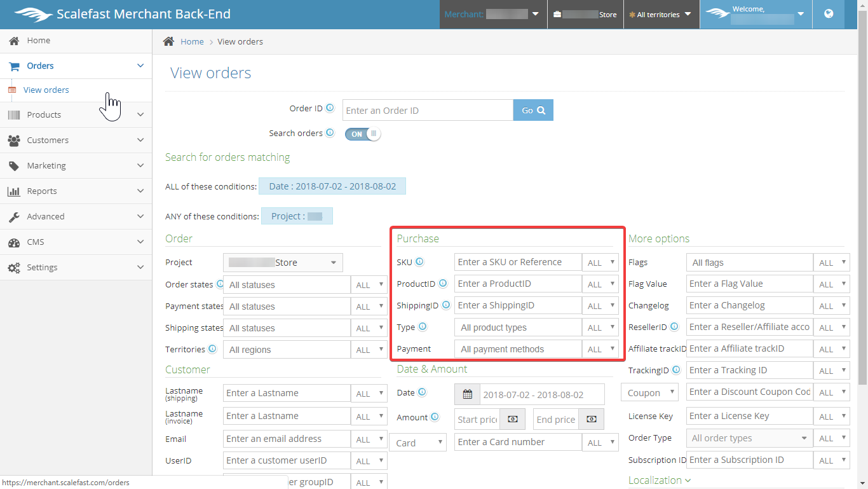Image resolution: width=868 pixels, height=489 pixels.
Task: Open the Reports sidebar menu
Action: [x=76, y=191]
